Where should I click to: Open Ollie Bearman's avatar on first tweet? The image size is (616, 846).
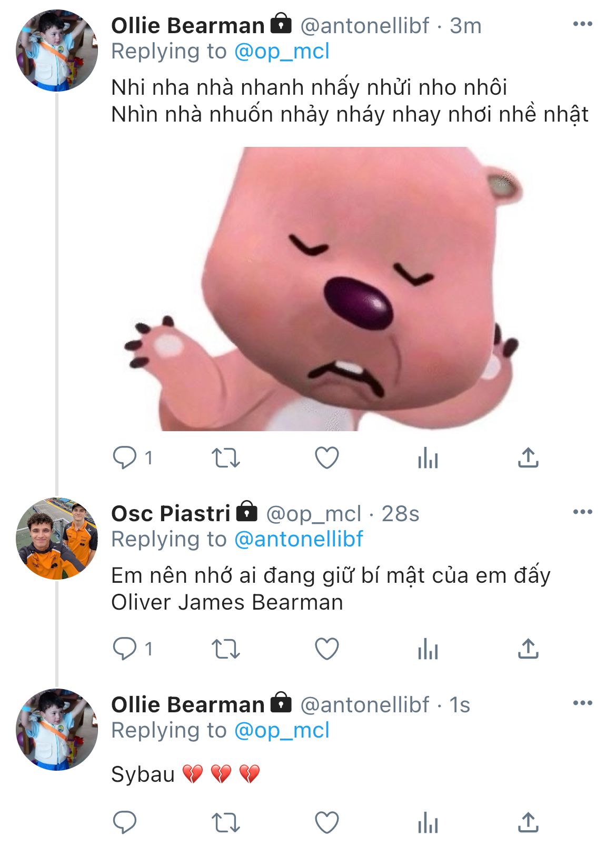tap(57, 51)
